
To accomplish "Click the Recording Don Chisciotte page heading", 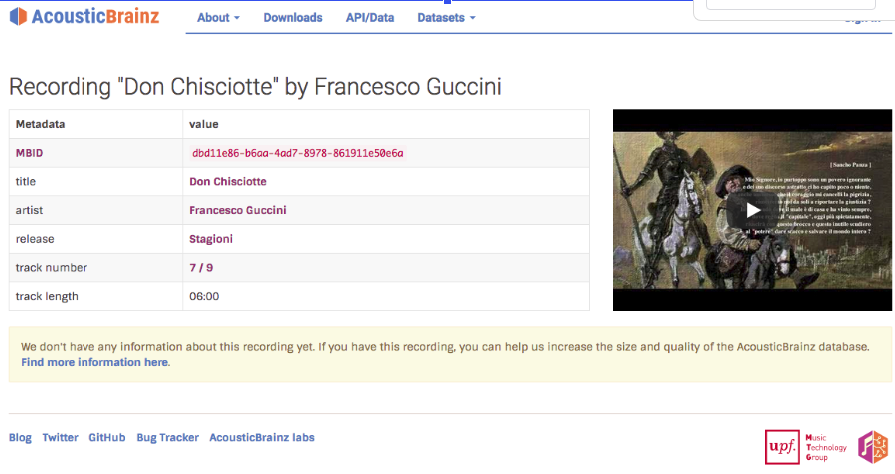I will pos(255,87).
